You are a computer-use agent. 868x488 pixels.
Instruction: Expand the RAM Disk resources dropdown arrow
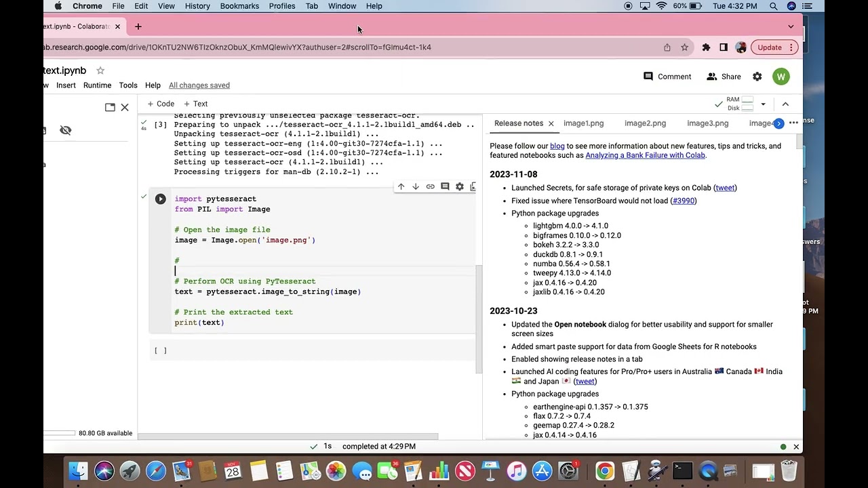point(763,104)
